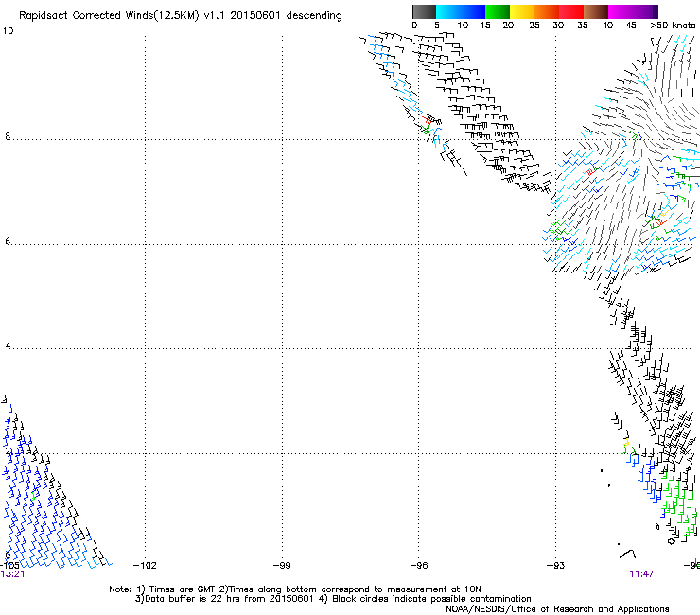Click the dark purple 45-50 knots swatch
This screenshot has width=700, height=615.
pyautogui.click(x=645, y=11)
